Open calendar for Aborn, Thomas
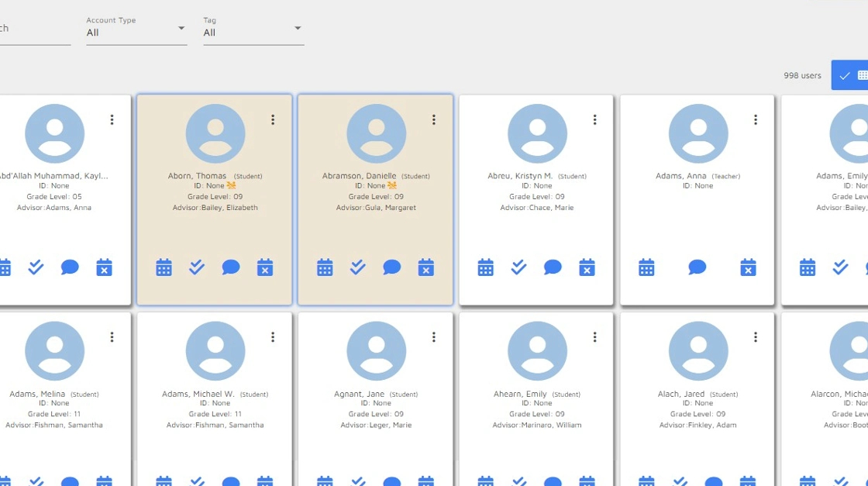868x486 pixels. [x=164, y=267]
